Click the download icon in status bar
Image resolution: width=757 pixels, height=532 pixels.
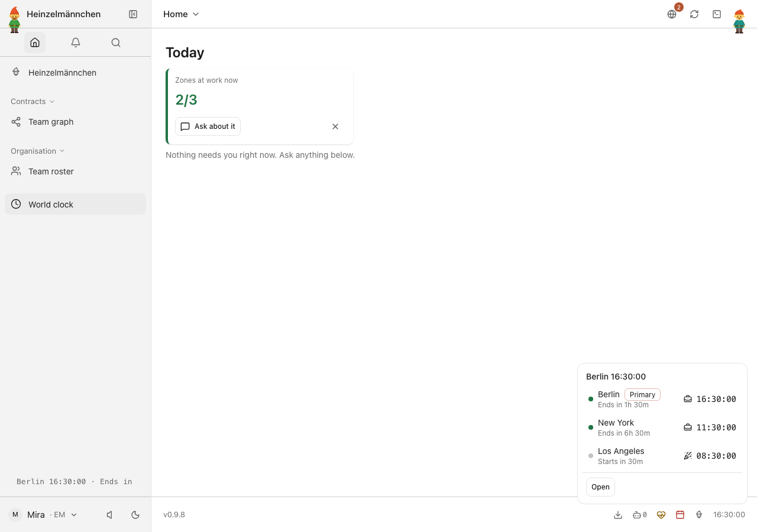coord(618,515)
